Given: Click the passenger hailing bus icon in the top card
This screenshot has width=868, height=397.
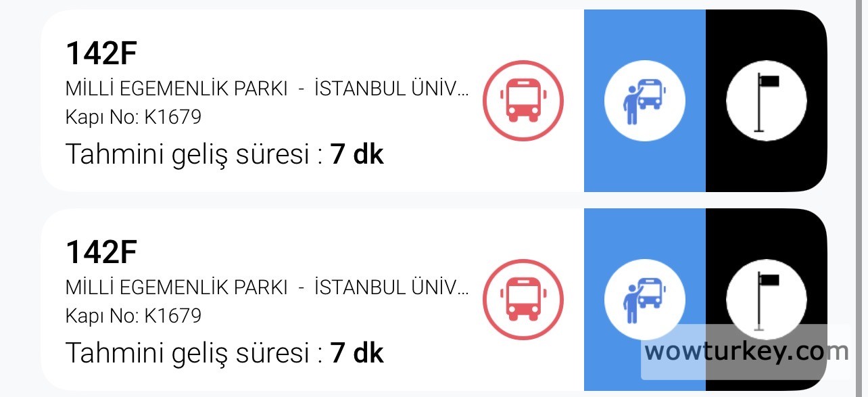Looking at the screenshot, I should click(644, 101).
